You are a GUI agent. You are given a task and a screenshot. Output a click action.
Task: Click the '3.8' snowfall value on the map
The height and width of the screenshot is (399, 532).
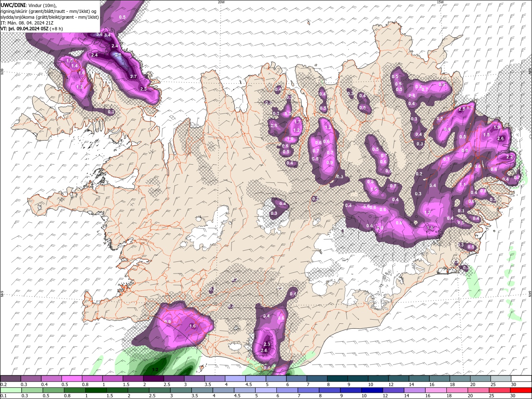pos(99,34)
